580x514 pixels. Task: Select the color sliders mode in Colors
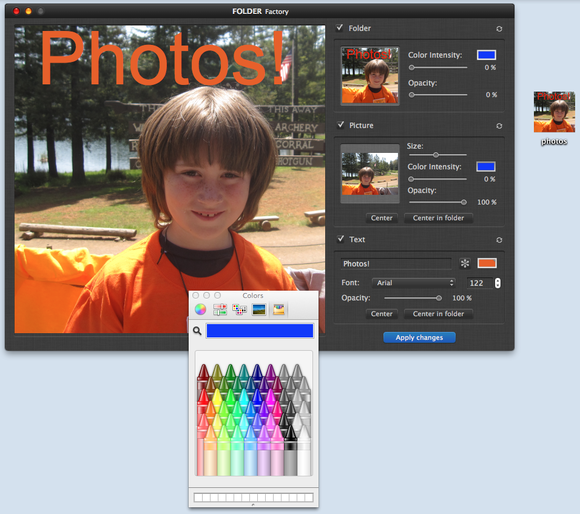(x=220, y=309)
